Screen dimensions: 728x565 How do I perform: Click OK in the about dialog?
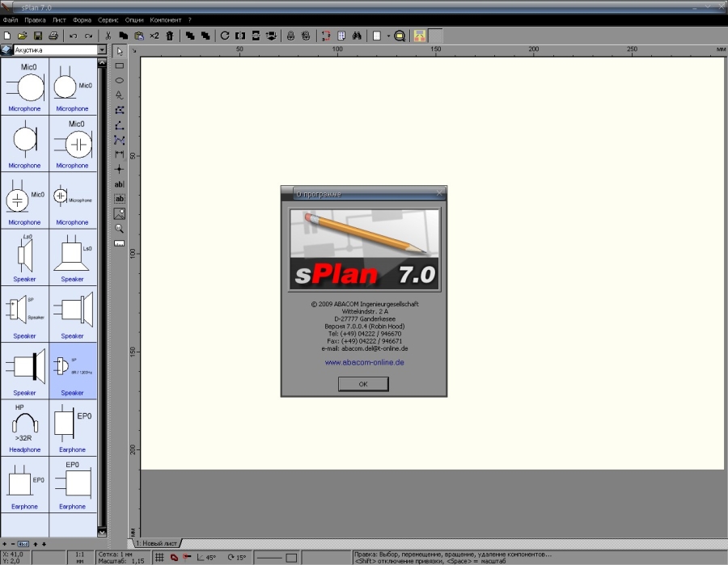point(363,384)
